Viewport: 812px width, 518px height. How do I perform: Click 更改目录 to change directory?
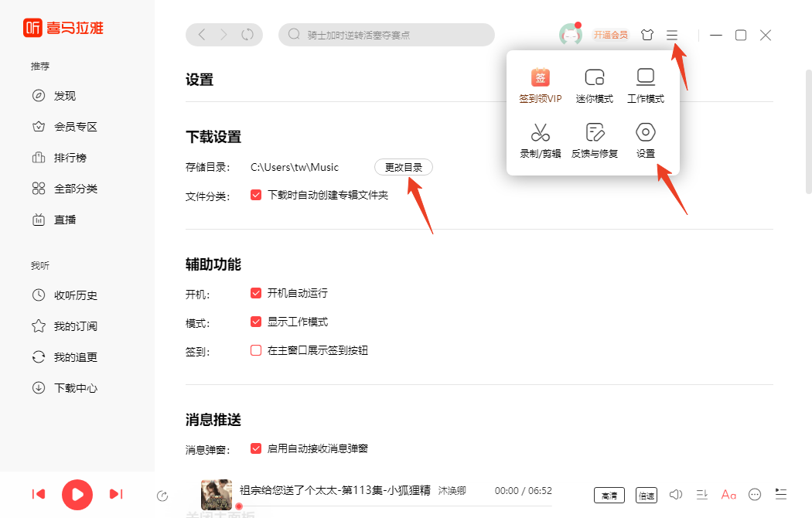tap(404, 167)
